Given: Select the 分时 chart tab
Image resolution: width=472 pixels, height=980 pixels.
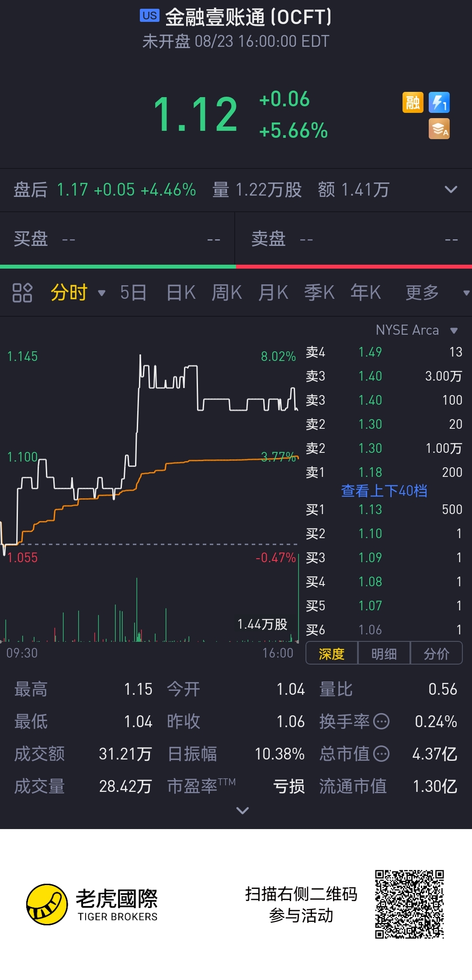Looking at the screenshot, I should (x=69, y=293).
